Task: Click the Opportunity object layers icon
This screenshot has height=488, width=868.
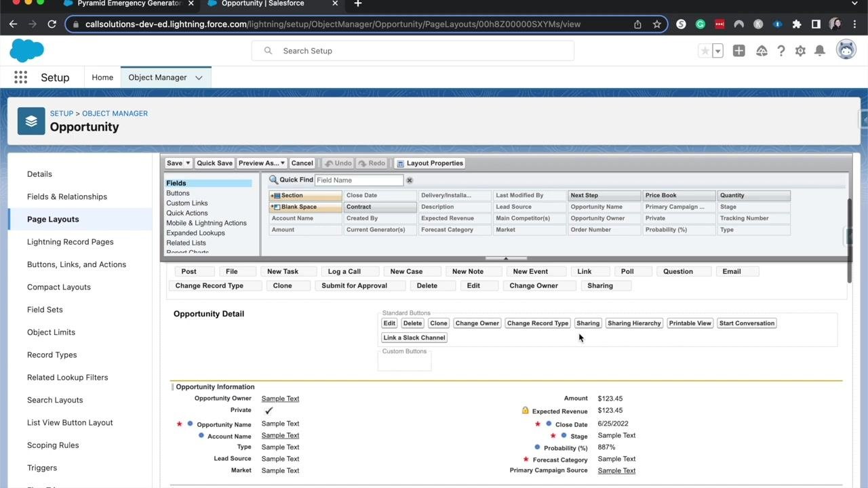Action: (x=31, y=121)
